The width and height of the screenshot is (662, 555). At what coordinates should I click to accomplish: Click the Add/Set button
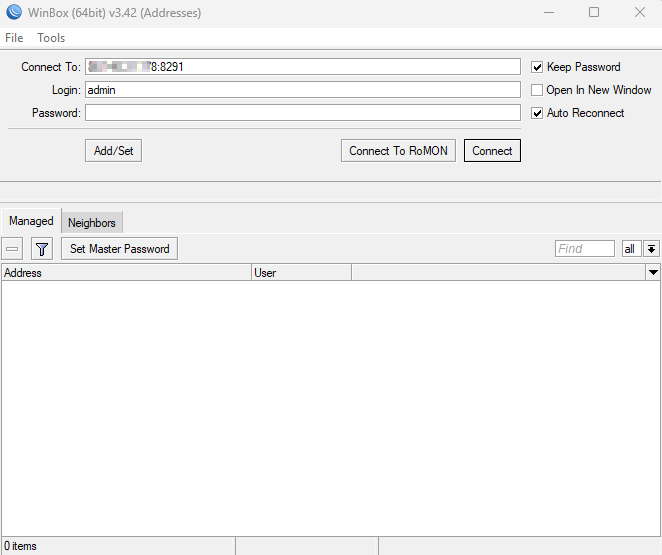113,151
